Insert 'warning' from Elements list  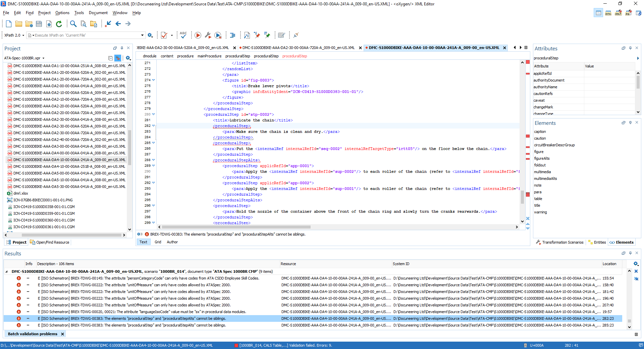540,212
